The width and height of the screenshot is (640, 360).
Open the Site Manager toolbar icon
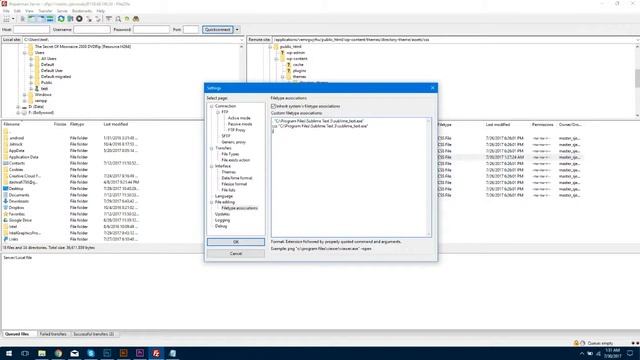point(6,19)
